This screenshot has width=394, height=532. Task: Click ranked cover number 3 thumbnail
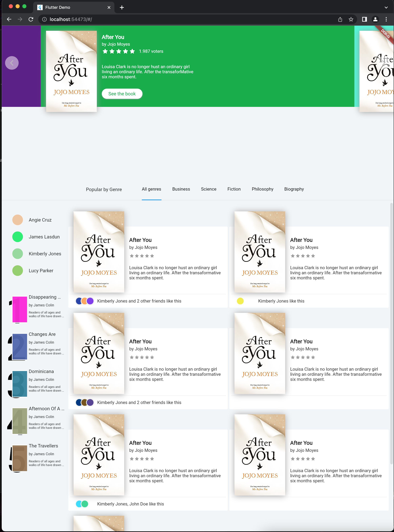click(20, 384)
